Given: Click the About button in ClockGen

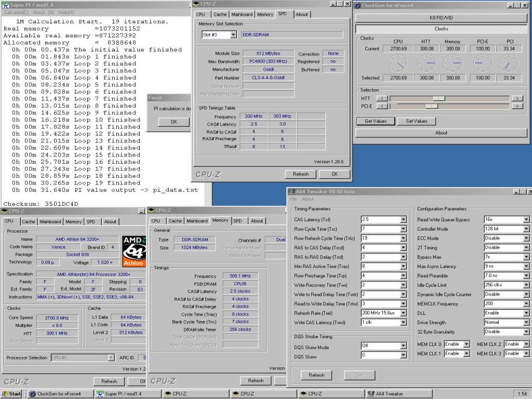Looking at the screenshot, I should (x=441, y=133).
